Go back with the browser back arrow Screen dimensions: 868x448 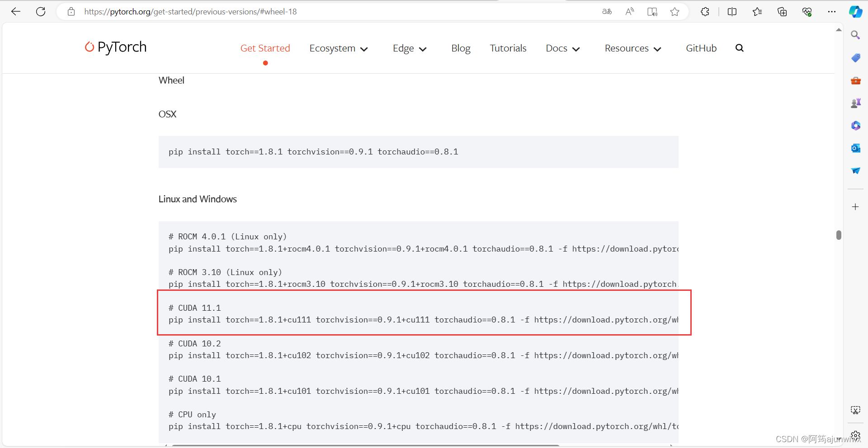click(x=16, y=12)
